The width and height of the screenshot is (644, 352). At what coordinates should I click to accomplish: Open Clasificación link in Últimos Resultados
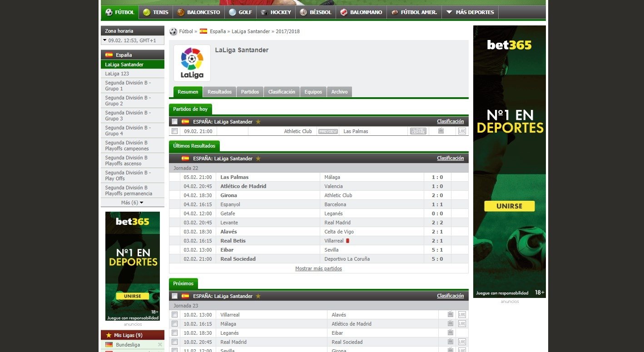[451, 158]
